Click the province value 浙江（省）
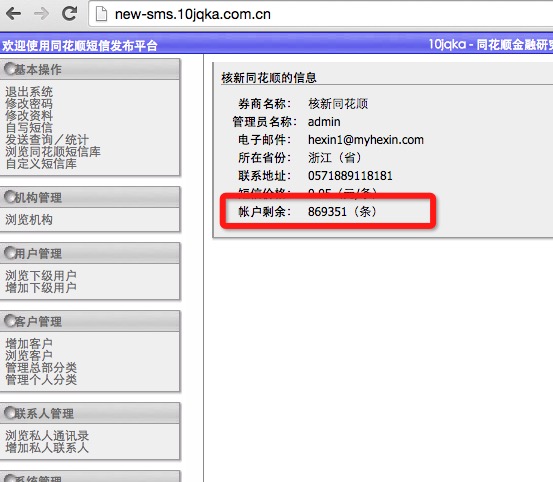This screenshot has height=482, width=553. 335,158
